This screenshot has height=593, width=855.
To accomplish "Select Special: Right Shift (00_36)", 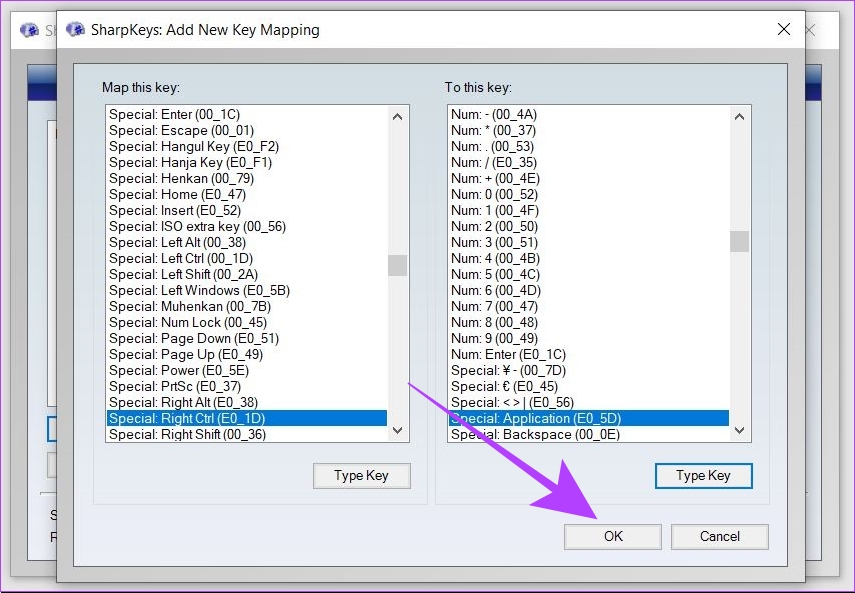I will coord(246,434).
